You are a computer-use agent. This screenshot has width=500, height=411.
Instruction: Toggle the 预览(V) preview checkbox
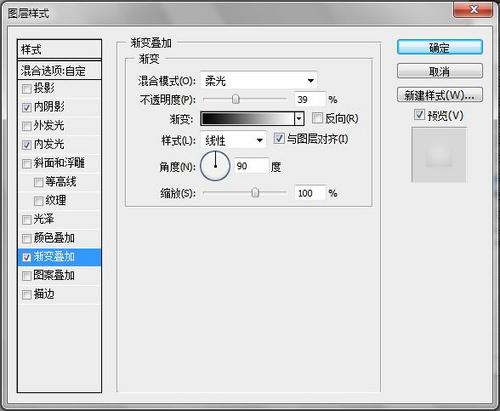coord(419,115)
